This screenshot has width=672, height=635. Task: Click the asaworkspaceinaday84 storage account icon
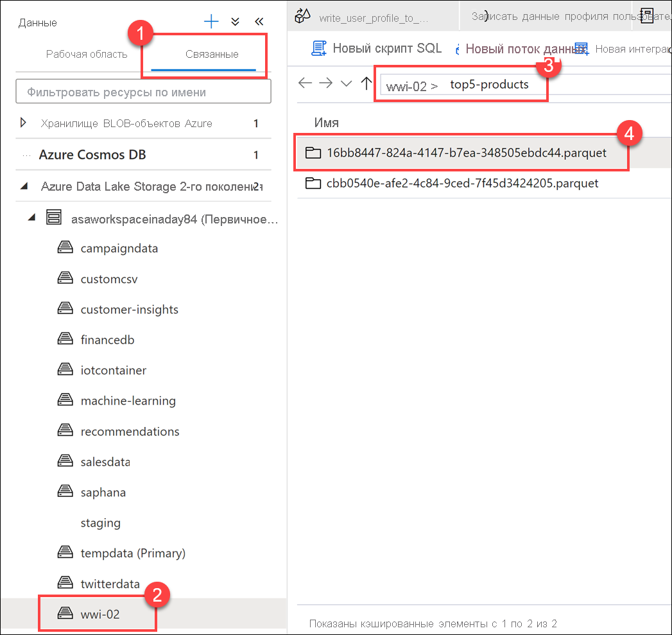point(53,217)
